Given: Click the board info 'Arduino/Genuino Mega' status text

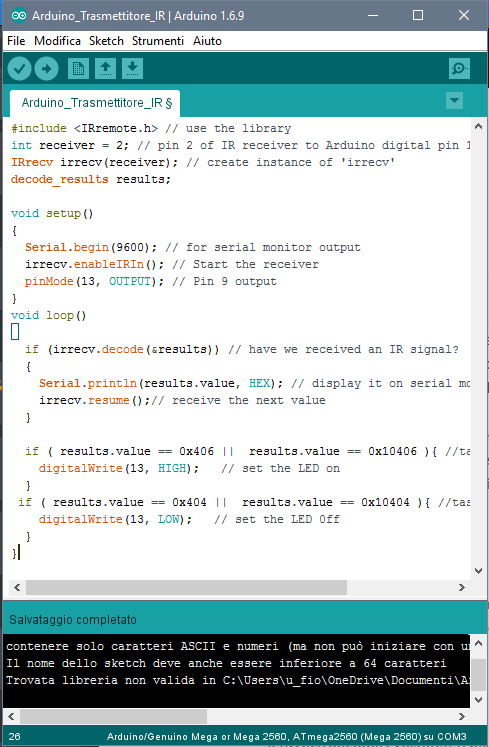Looking at the screenshot, I should (286, 737).
